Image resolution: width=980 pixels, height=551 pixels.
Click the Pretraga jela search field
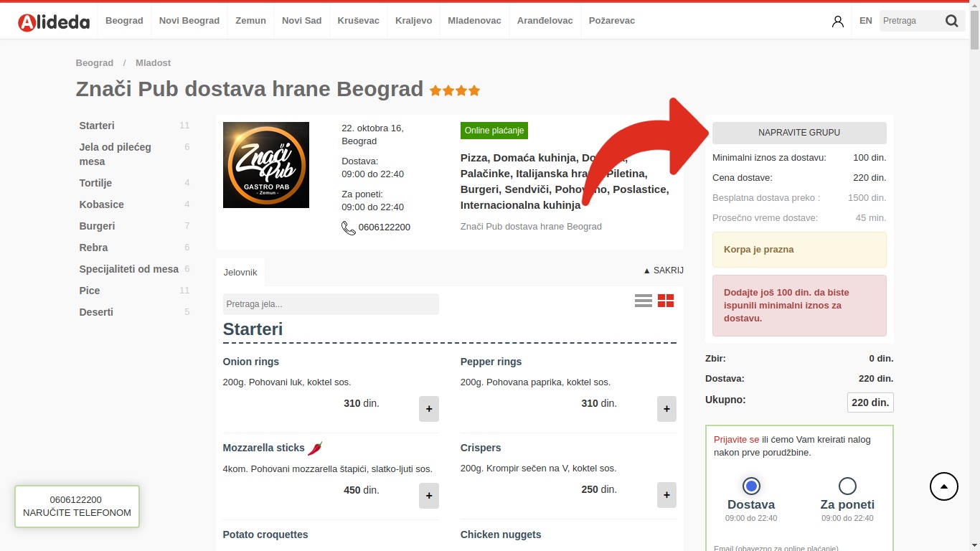pyautogui.click(x=330, y=304)
